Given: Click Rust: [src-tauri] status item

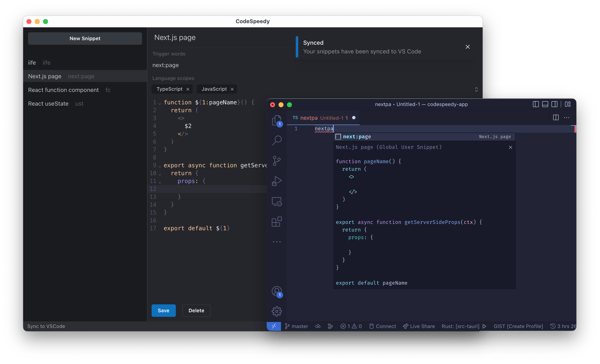Looking at the screenshot, I should click(461, 326).
